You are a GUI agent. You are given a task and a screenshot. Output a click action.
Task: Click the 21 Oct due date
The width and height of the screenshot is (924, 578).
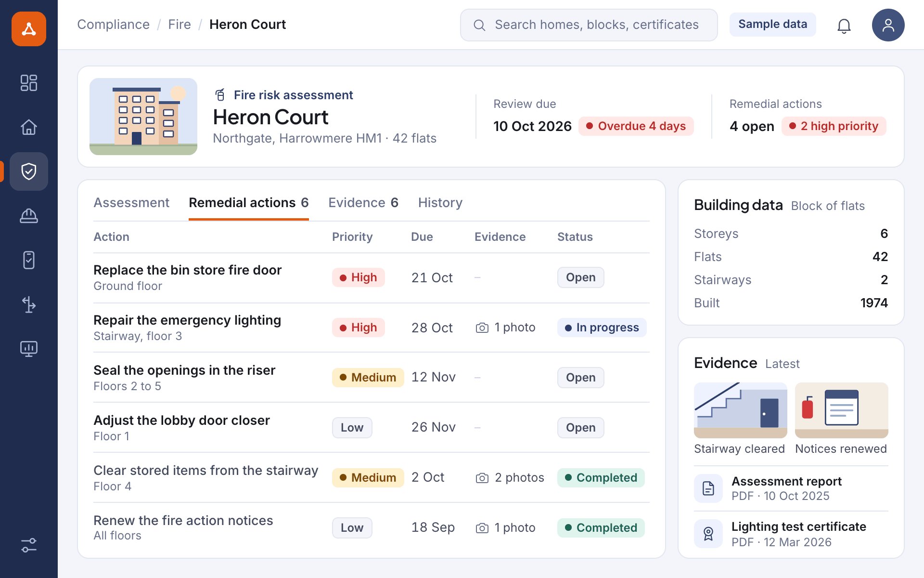click(x=432, y=278)
